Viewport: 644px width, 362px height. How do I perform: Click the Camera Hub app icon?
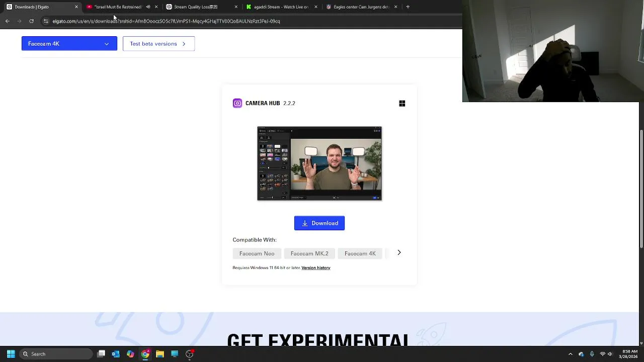pyautogui.click(x=237, y=104)
